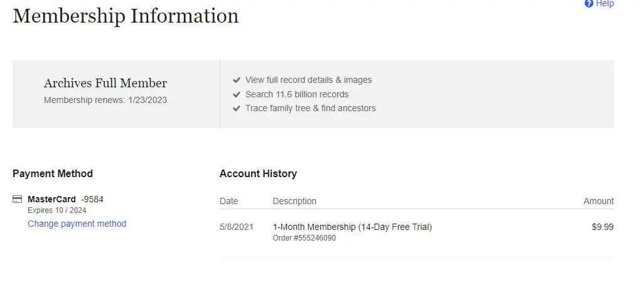644x304 pixels.
Task: Click the $9.99 amount
Action: [x=603, y=227]
